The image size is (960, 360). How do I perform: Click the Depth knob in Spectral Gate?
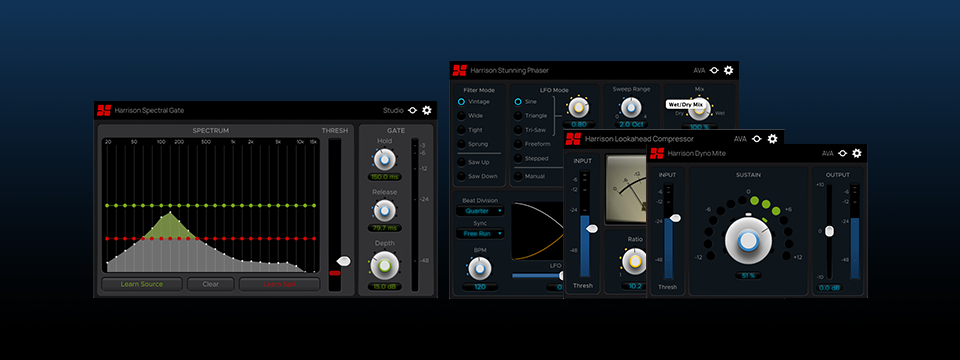point(384,265)
